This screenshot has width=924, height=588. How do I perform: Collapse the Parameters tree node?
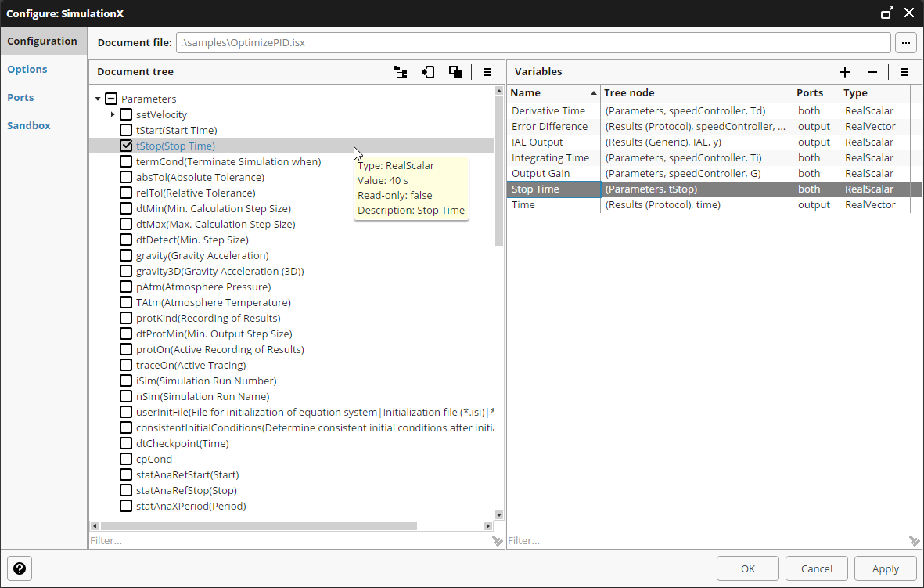pos(98,99)
